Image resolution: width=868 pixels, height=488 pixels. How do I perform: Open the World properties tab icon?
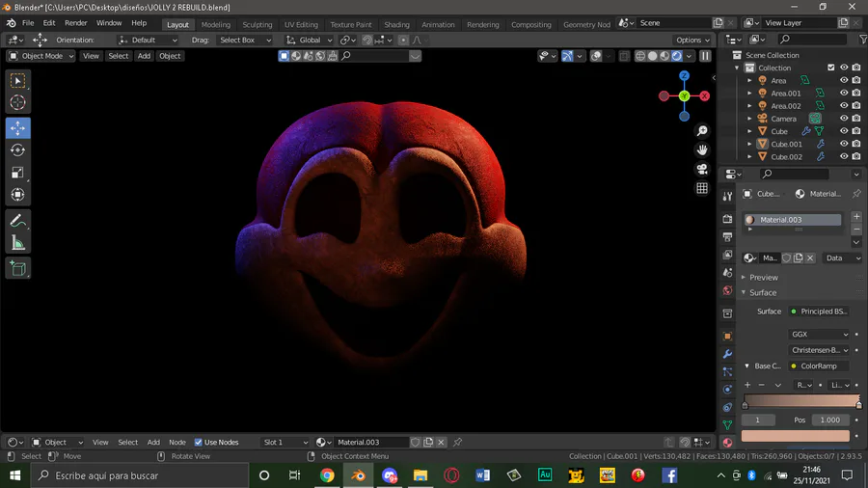tap(727, 290)
